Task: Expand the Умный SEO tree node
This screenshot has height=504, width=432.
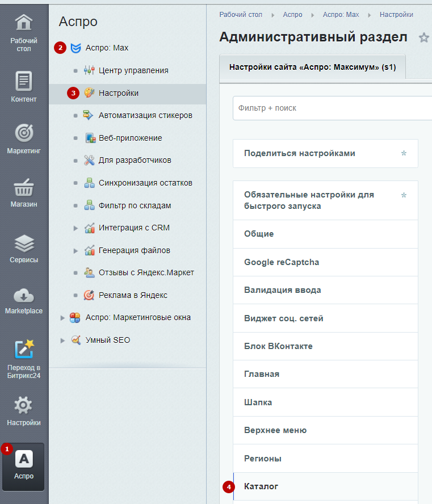Action: click(62, 341)
